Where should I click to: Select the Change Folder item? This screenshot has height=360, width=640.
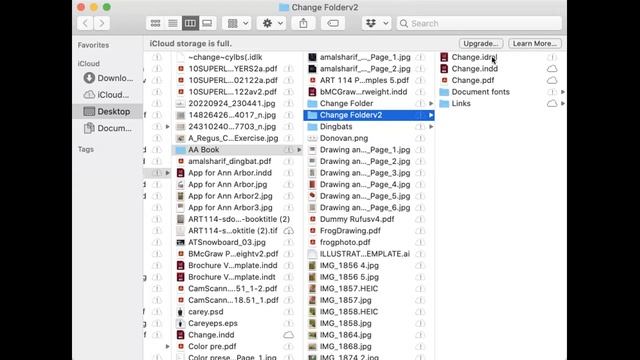coord(346,103)
